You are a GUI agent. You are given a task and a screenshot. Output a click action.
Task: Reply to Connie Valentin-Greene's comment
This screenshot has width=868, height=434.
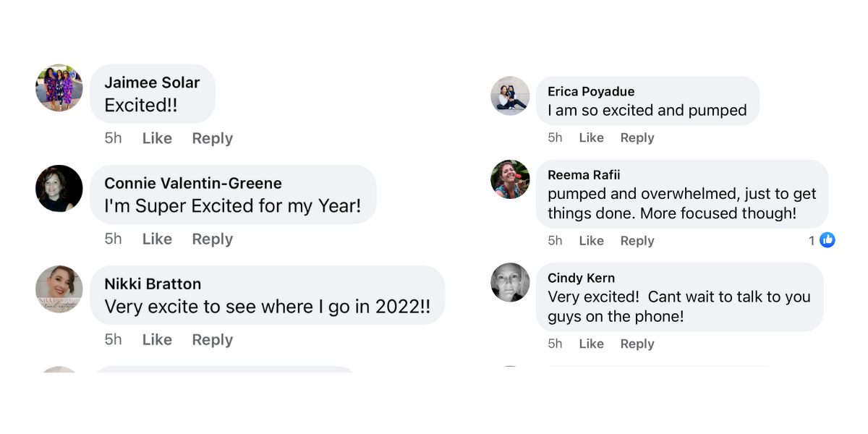tap(212, 239)
